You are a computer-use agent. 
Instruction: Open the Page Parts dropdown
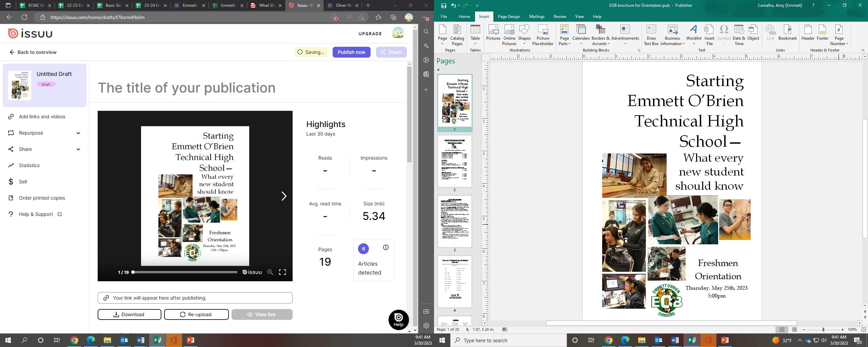click(564, 35)
